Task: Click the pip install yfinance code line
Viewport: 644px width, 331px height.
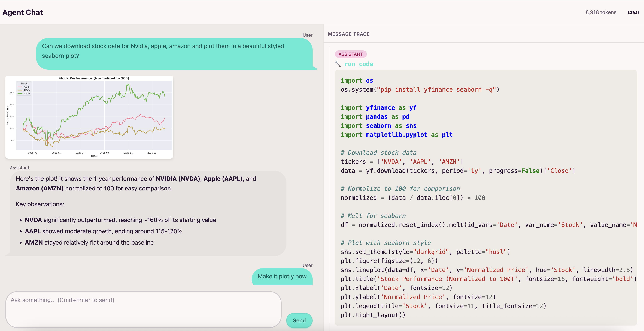Action: (x=420, y=90)
